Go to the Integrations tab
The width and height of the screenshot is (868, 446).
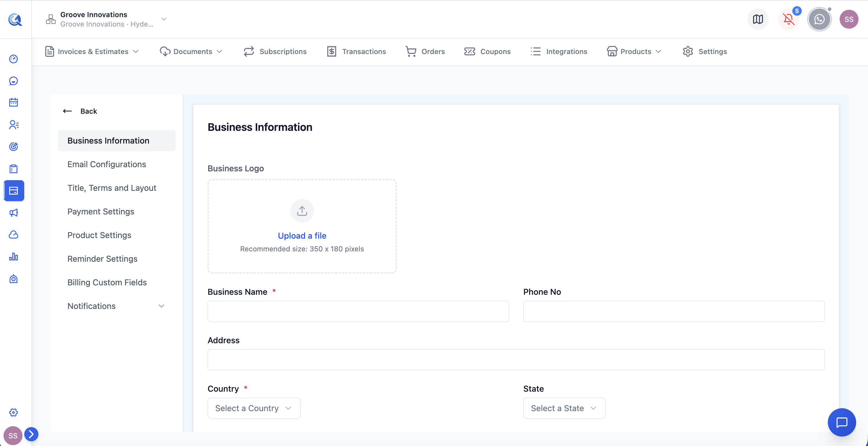(559, 51)
